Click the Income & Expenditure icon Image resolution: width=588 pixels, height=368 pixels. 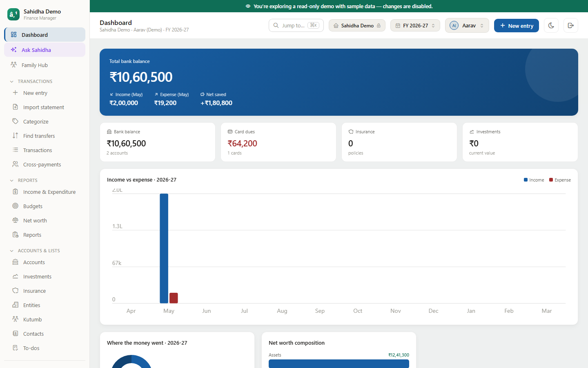[16, 192]
